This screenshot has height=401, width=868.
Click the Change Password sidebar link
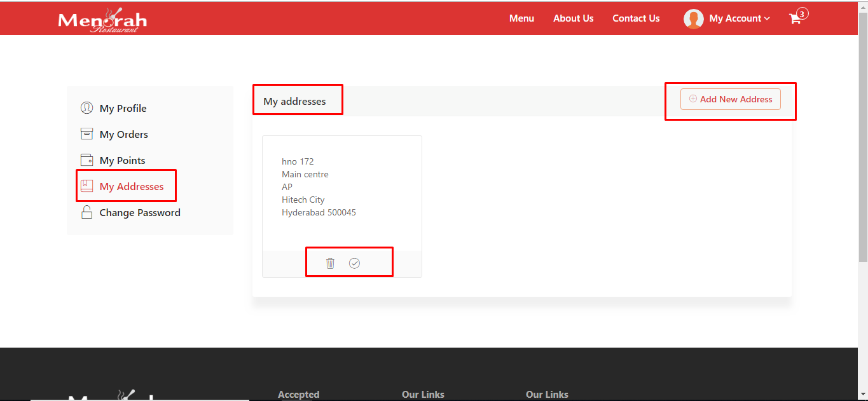[x=140, y=213]
